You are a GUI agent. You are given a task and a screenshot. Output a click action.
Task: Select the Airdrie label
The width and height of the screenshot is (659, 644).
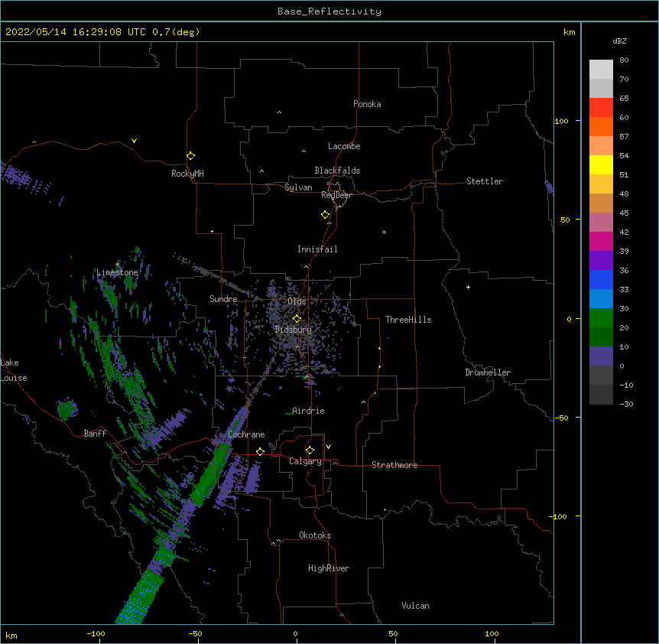308,411
